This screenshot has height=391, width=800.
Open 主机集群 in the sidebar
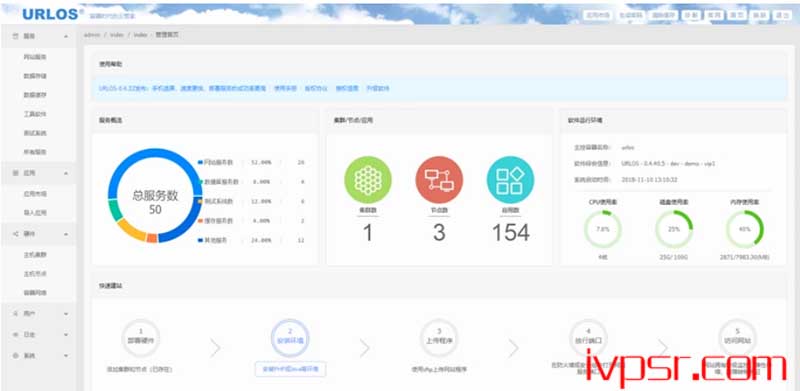pos(35,254)
